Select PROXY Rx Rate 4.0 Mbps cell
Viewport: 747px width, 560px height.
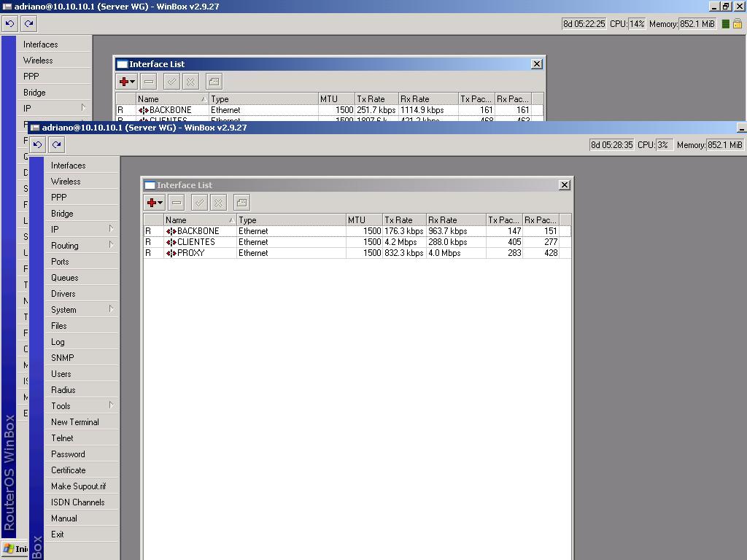(456, 253)
